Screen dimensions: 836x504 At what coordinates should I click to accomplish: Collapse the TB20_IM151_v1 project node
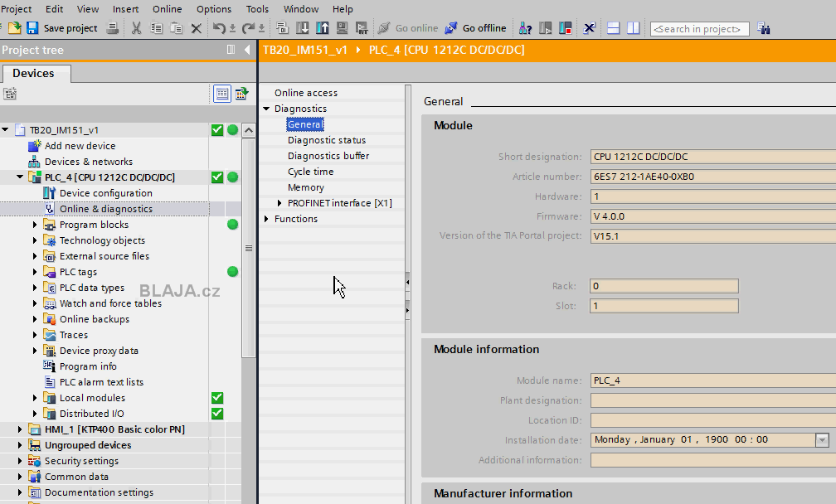click(x=5, y=129)
